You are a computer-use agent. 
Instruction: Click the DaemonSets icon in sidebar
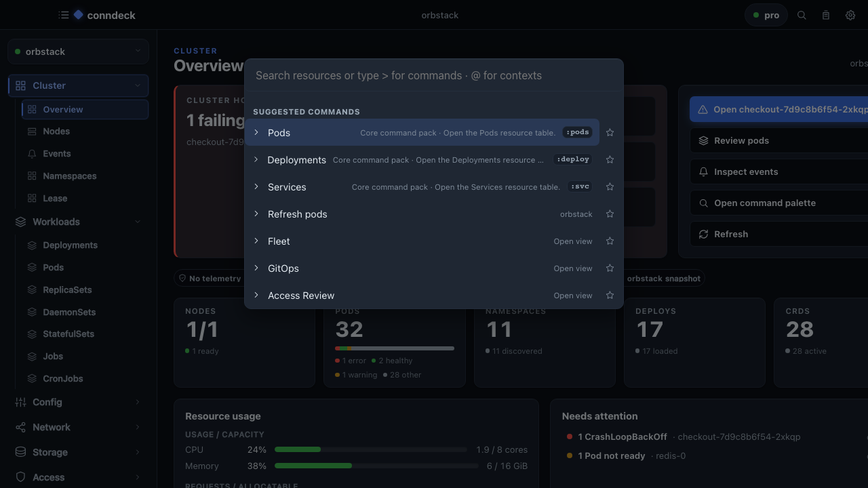click(x=32, y=312)
